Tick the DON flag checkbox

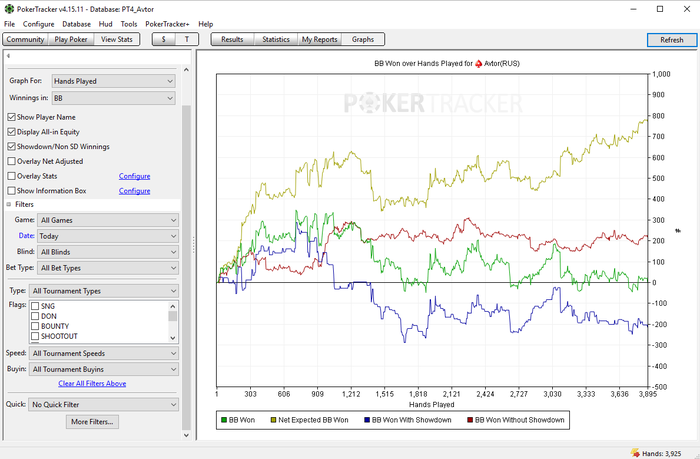click(x=35, y=316)
